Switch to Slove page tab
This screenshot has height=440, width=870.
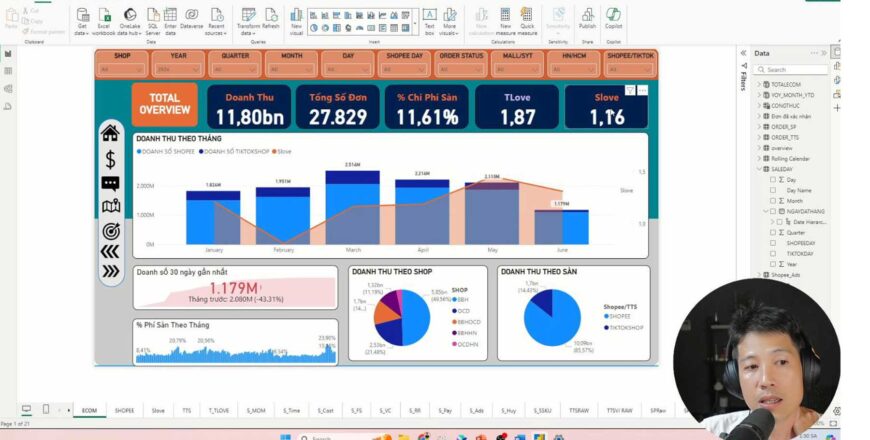pyautogui.click(x=158, y=411)
